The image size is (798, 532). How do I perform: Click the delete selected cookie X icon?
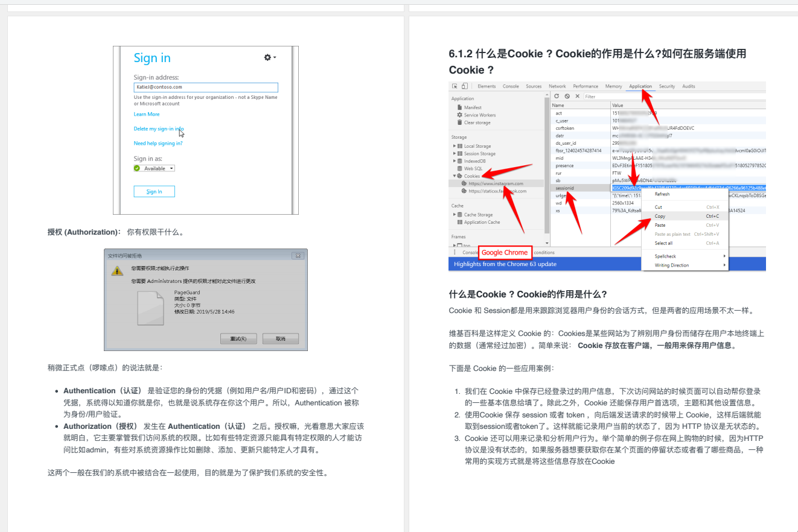(577, 96)
